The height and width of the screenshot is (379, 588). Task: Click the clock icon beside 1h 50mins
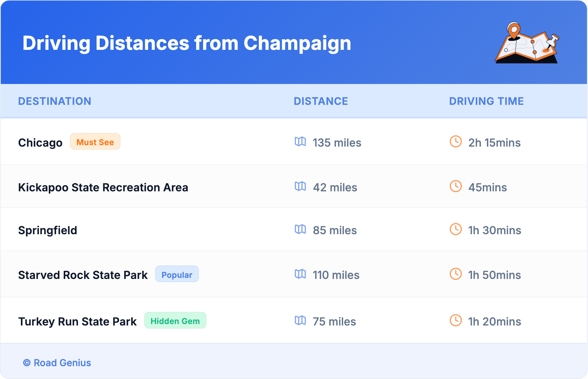coord(456,274)
